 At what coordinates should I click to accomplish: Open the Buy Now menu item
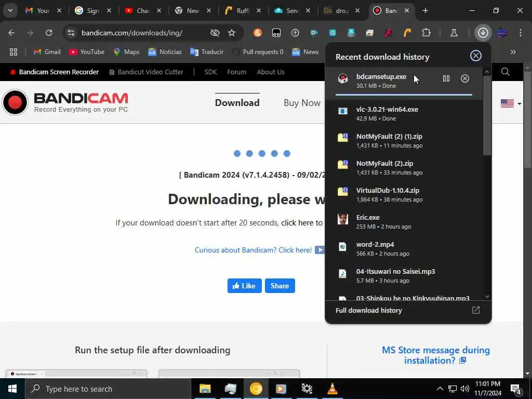click(x=302, y=102)
